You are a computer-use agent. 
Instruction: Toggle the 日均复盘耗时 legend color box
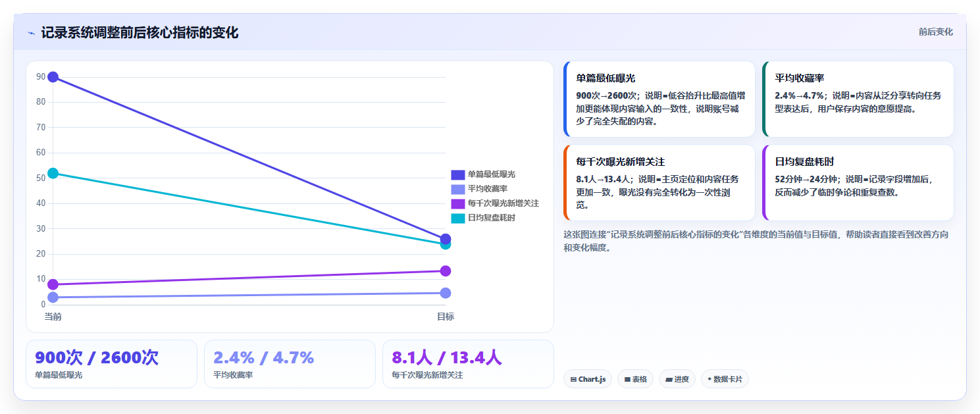(x=457, y=218)
